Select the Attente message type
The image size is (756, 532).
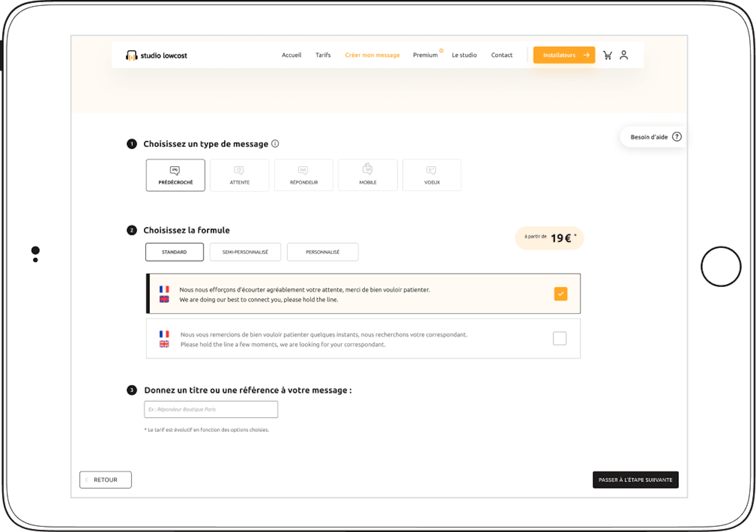240,175
